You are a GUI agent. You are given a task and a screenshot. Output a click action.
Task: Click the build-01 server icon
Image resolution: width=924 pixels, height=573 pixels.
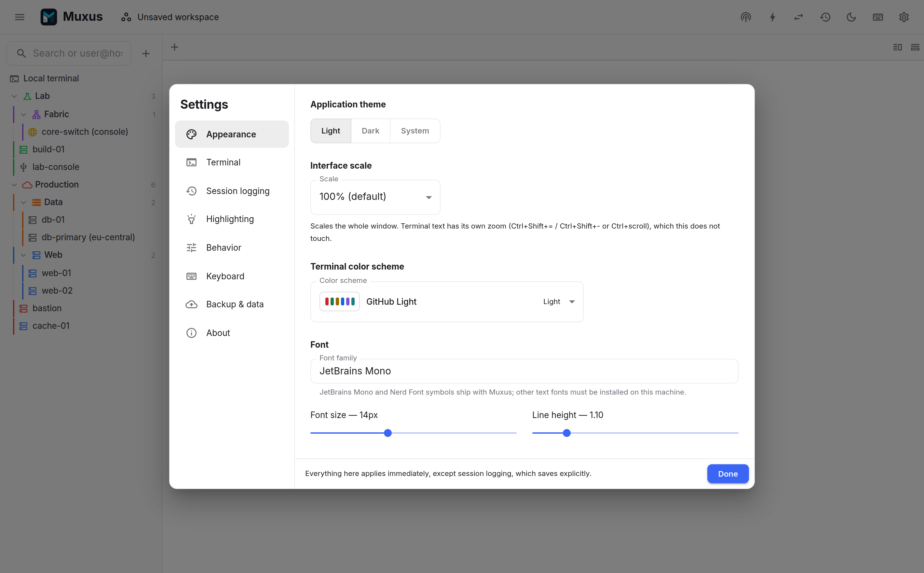click(x=23, y=150)
